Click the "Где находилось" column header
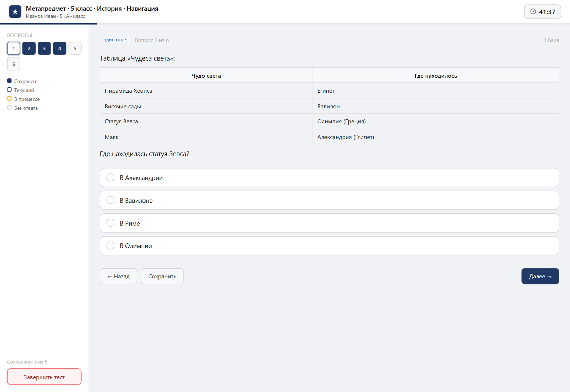Screen dimensions: 570x392 point(436,76)
